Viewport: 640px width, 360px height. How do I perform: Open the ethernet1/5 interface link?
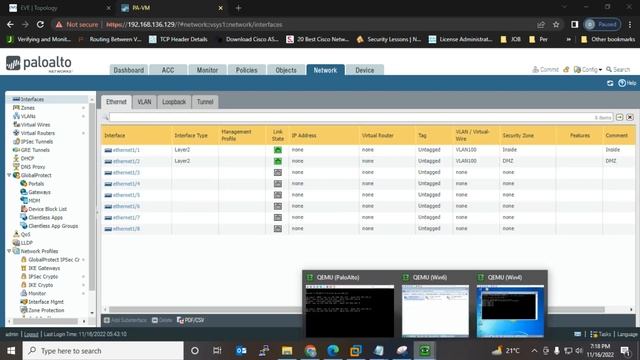[x=126, y=195]
